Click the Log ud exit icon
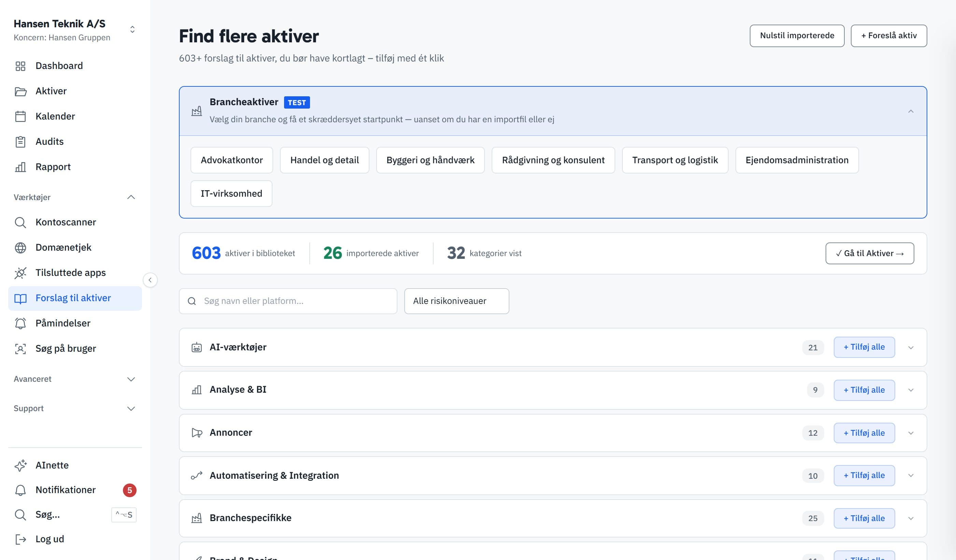 point(20,539)
